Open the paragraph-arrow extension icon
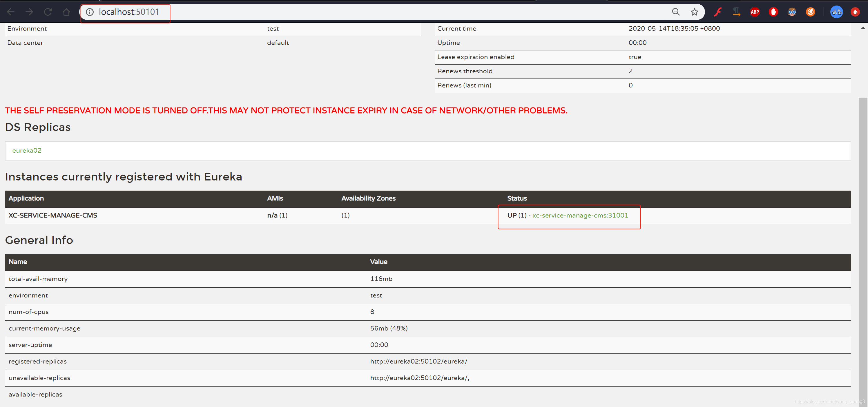The height and width of the screenshot is (407, 868). [x=736, y=12]
